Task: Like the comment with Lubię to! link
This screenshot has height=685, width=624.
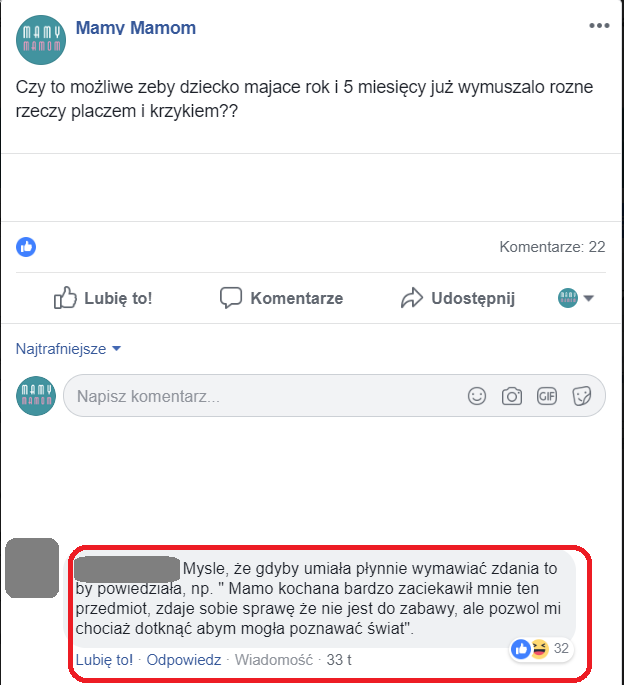Action: tap(104, 660)
